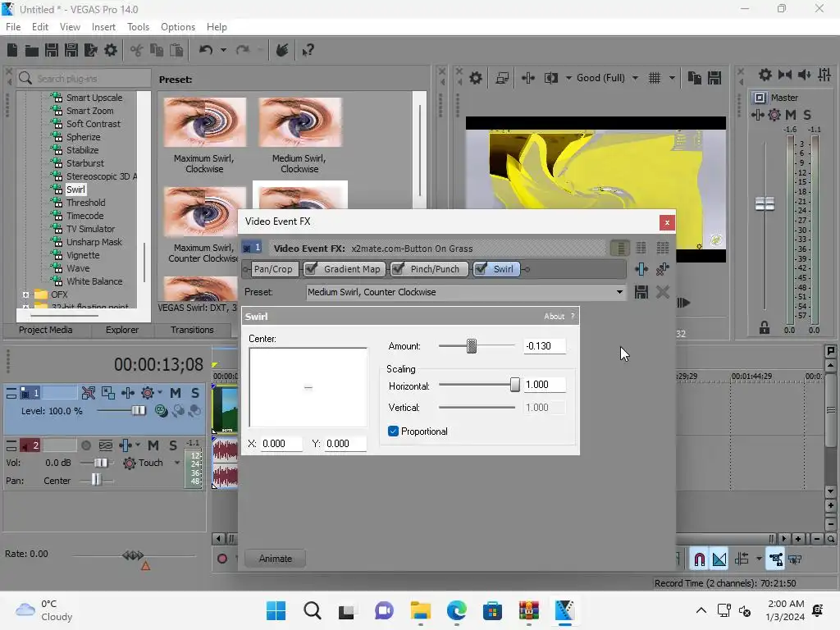This screenshot has height=630, width=840.
Task: Enable interactive tutorials hand icon
Action: tap(282, 50)
